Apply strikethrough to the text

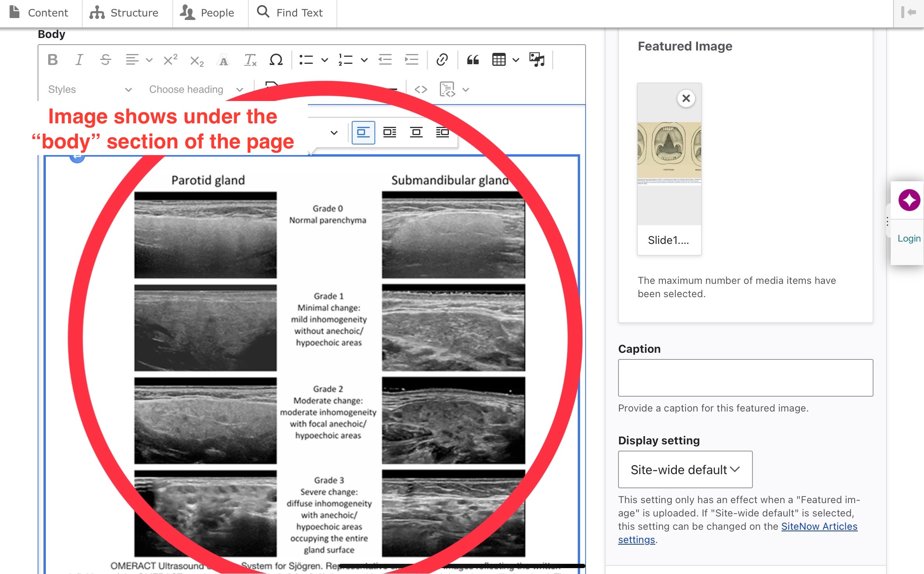105,60
